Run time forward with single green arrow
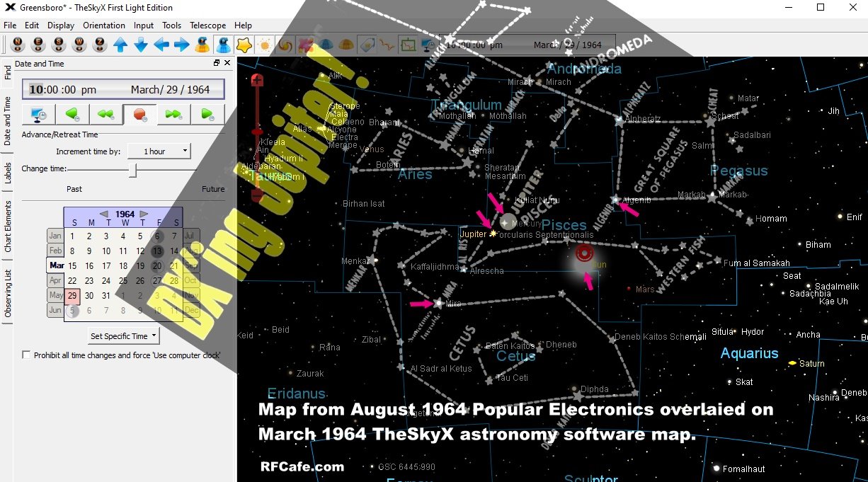This screenshot has height=482, width=868. click(207, 114)
